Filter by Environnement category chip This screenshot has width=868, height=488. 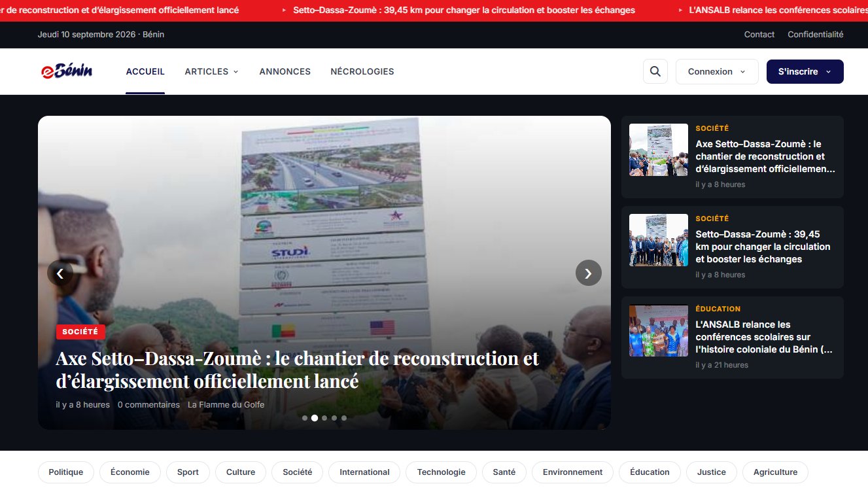coord(573,472)
